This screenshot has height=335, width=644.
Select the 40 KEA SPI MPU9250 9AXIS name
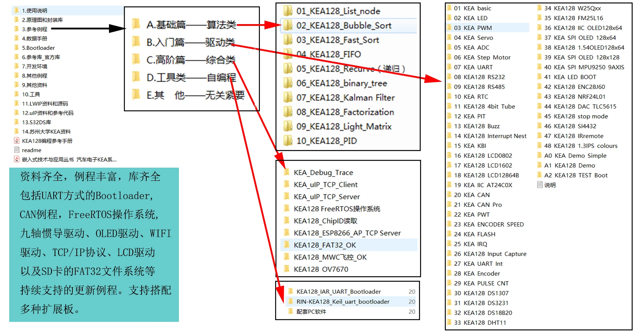584,67
